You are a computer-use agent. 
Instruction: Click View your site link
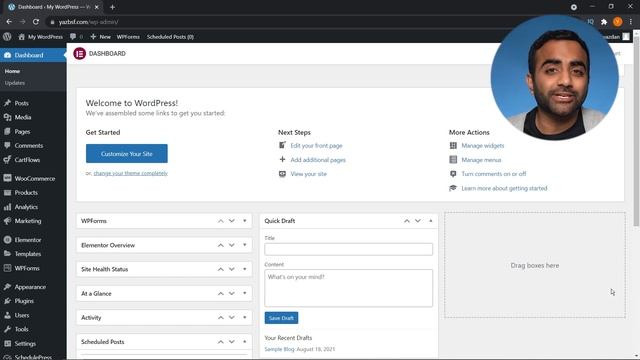pos(309,174)
